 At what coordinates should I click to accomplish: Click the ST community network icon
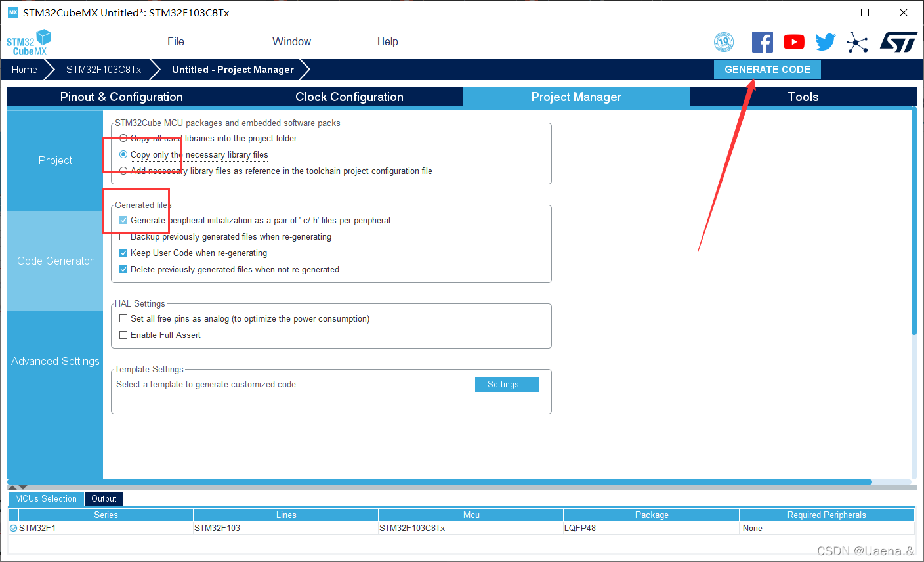[857, 42]
